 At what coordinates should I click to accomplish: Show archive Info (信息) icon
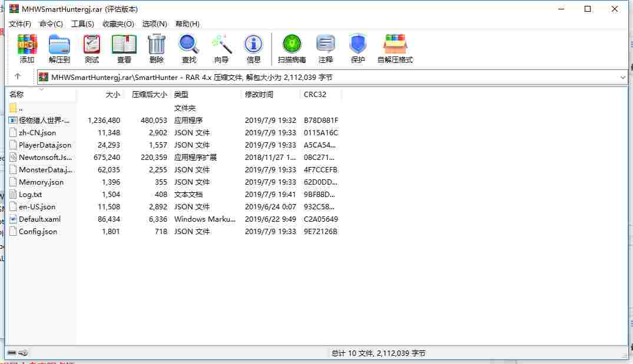click(x=253, y=44)
